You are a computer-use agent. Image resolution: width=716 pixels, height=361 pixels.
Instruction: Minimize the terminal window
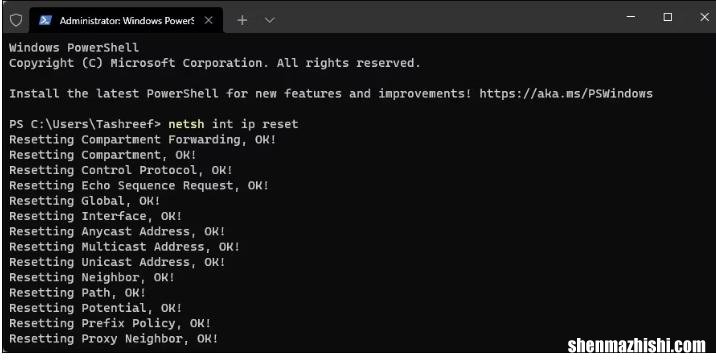tap(631, 17)
